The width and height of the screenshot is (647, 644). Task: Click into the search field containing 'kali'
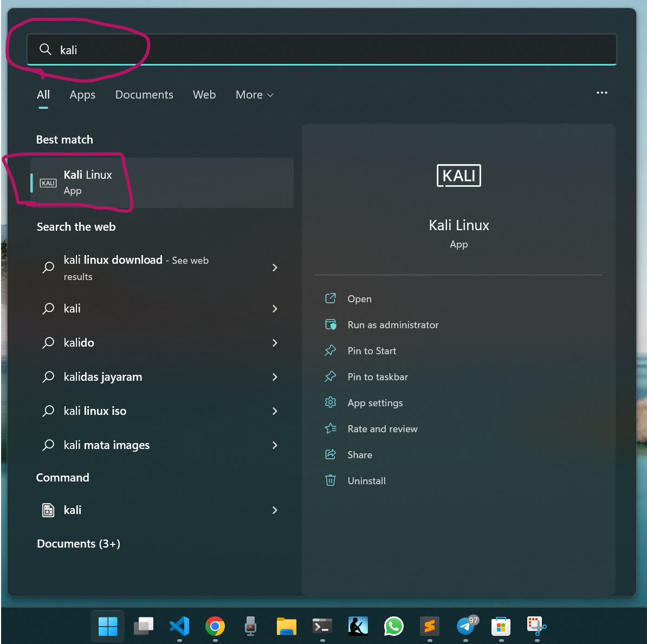322,49
